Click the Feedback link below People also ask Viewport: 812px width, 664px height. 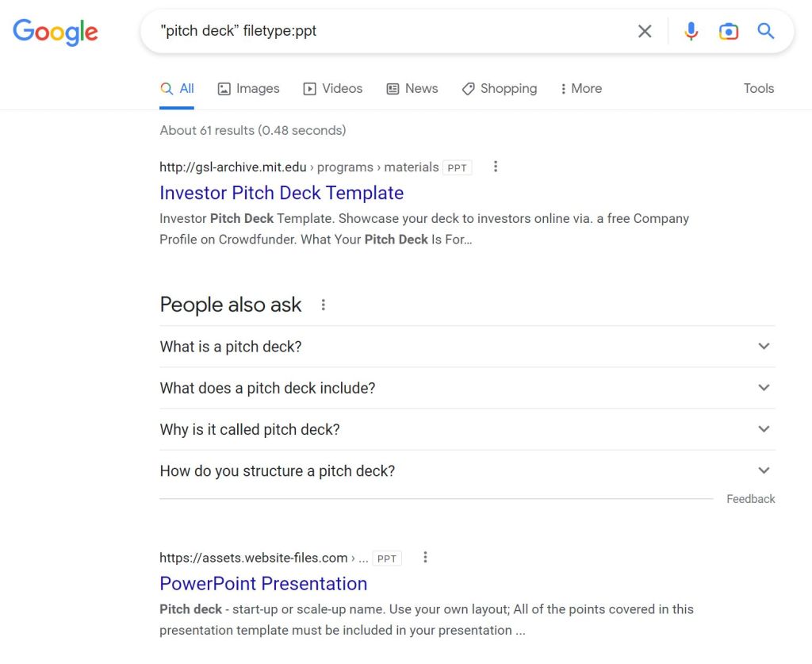click(750, 498)
